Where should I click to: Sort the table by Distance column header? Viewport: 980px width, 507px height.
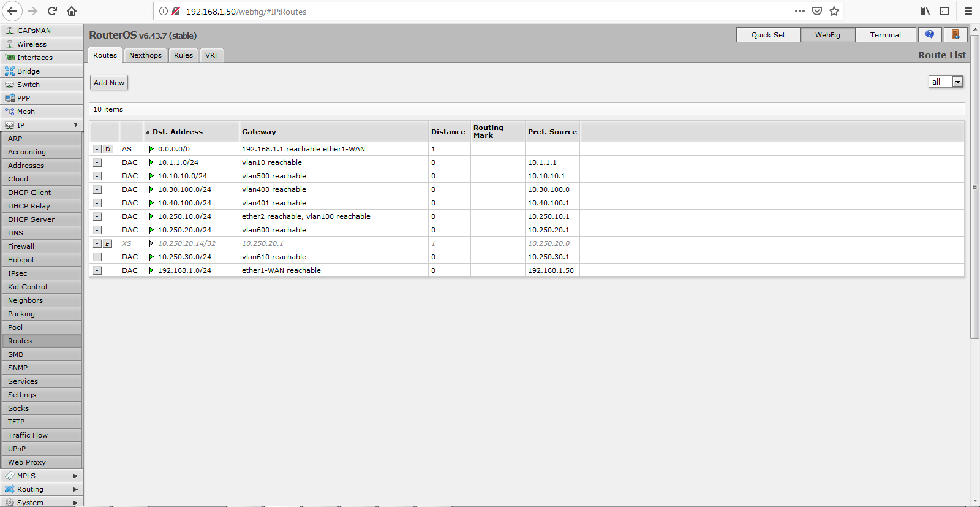tap(448, 132)
